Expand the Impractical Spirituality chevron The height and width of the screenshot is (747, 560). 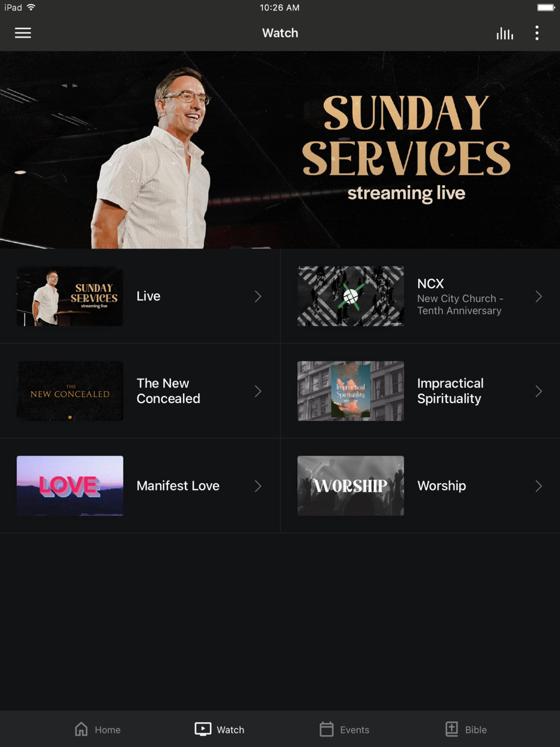pos(539,391)
